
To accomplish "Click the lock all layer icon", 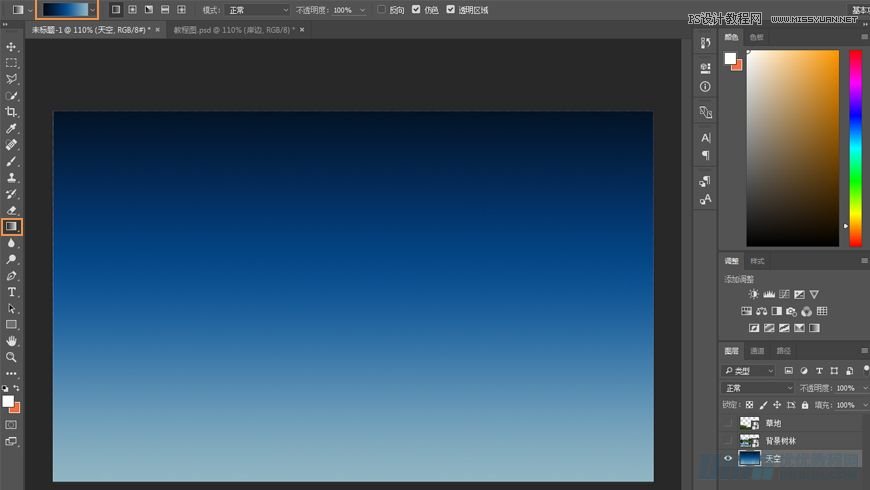I will click(805, 405).
